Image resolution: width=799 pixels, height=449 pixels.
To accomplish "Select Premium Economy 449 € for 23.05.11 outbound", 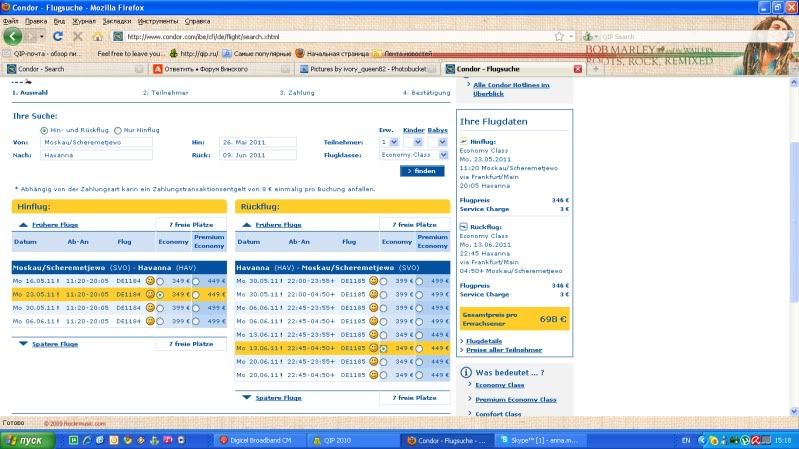I will point(196,295).
